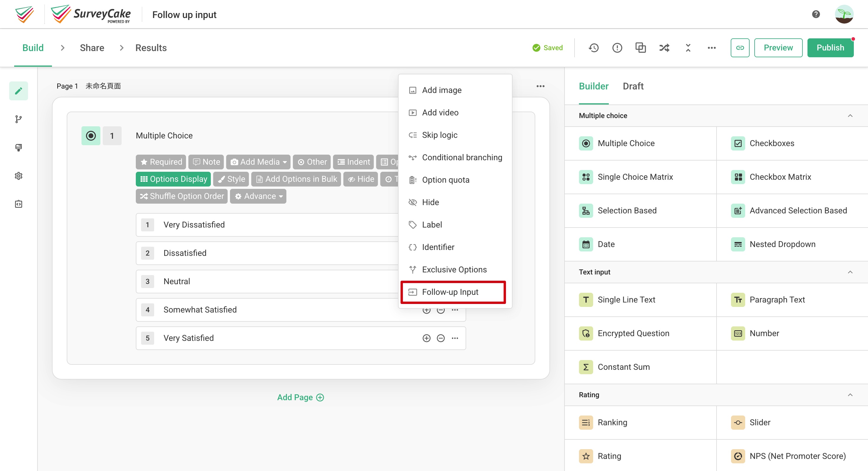Toggle the Required badge on the Multiple Choice question
Image resolution: width=868 pixels, height=471 pixels.
pos(161,162)
